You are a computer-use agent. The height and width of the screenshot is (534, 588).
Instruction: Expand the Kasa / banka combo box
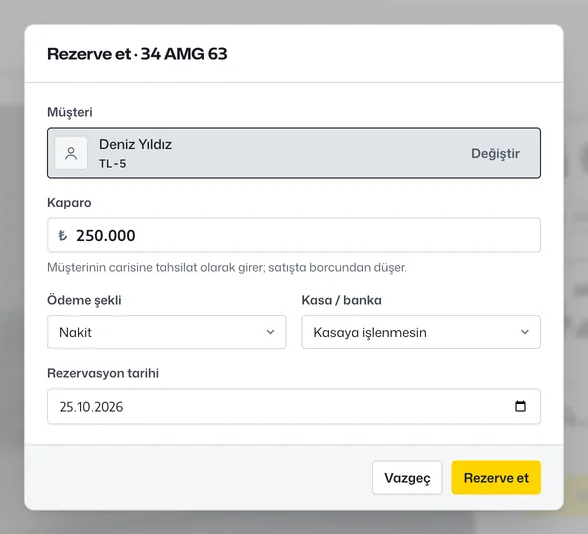421,332
